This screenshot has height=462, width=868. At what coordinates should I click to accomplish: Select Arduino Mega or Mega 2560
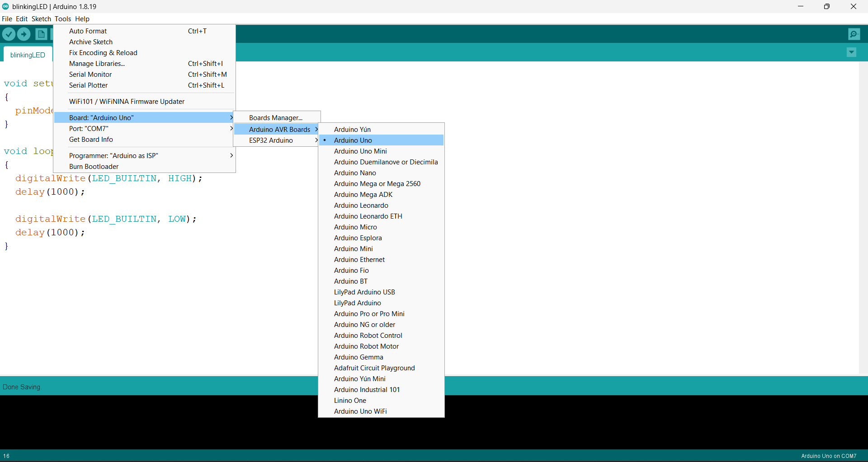pyautogui.click(x=381, y=184)
